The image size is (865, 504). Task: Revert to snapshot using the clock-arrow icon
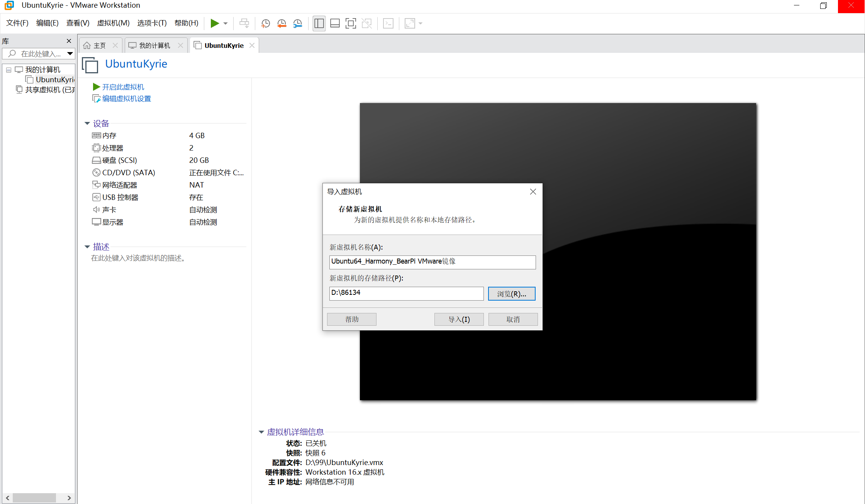[x=282, y=23]
